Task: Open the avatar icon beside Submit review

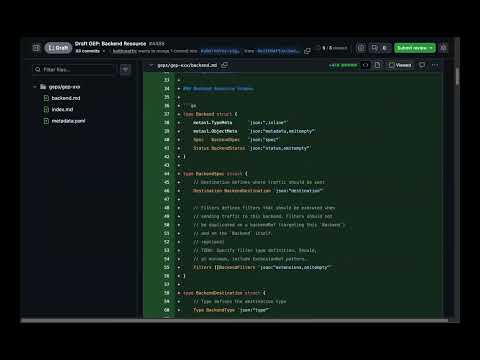Action: (443, 48)
